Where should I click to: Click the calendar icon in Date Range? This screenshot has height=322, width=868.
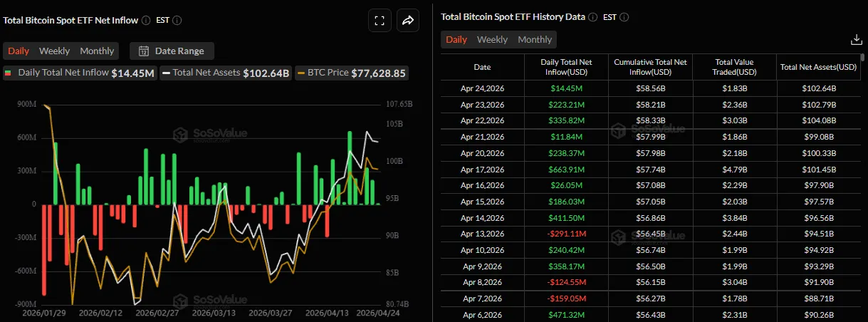143,51
